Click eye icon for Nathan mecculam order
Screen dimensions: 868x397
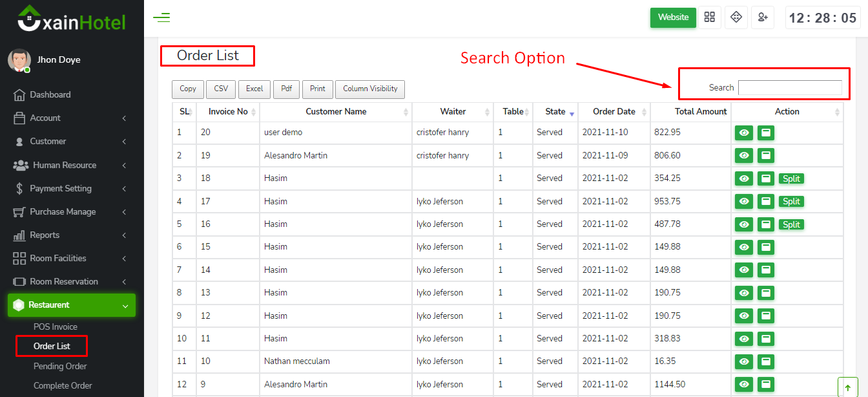click(744, 361)
